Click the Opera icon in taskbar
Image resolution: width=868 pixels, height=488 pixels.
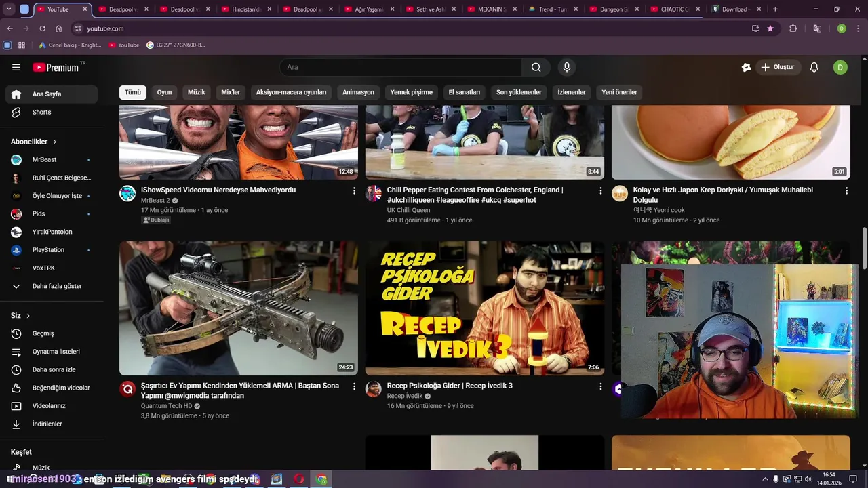298,479
